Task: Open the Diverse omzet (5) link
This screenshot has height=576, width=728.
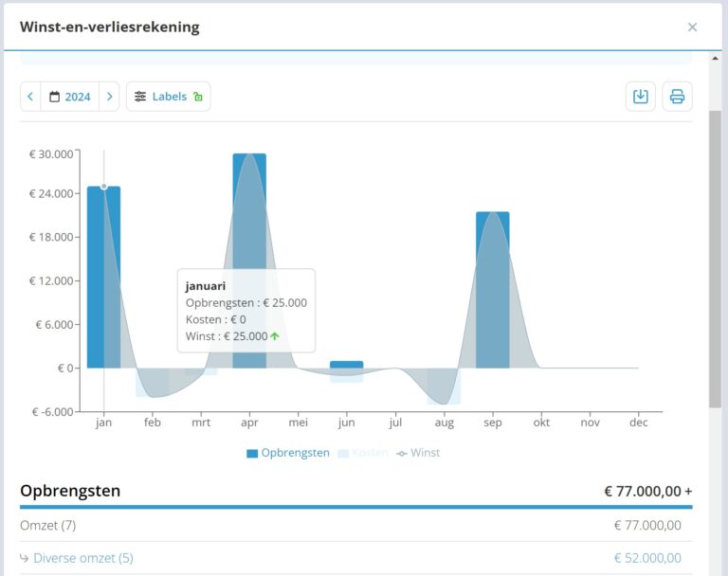Action: pos(83,558)
